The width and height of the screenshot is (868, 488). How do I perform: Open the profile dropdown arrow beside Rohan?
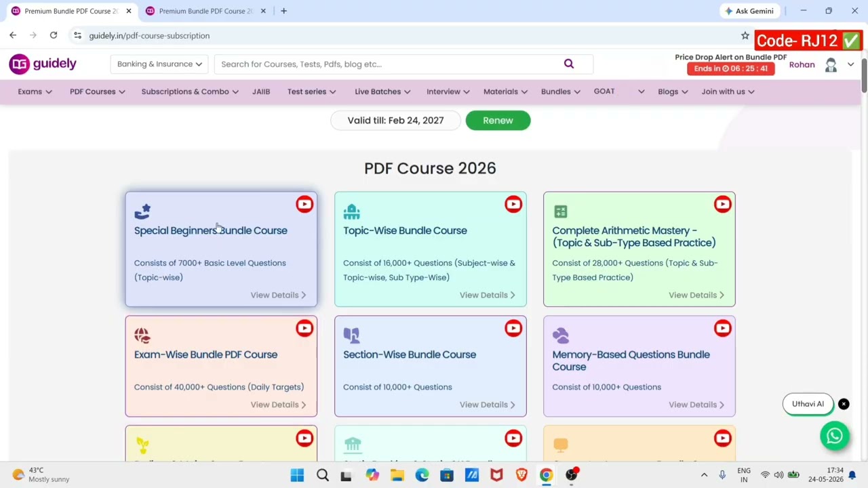click(x=850, y=64)
